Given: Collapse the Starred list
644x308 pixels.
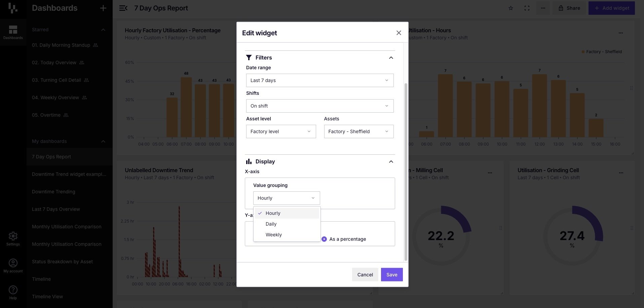Looking at the screenshot, I should point(103,30).
